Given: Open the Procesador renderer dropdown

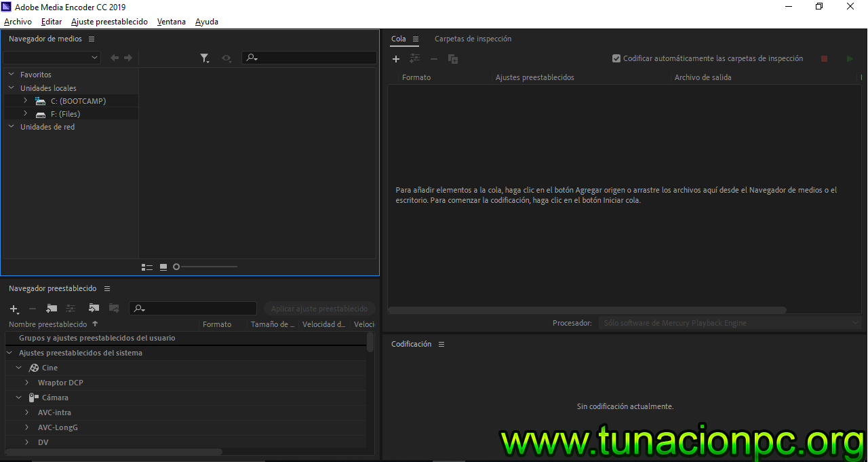Looking at the screenshot, I should 730,324.
